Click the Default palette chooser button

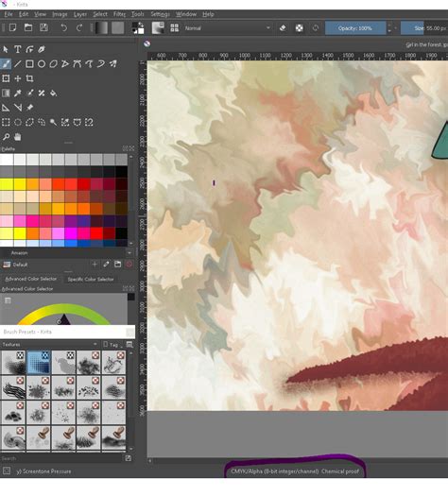click(15, 265)
